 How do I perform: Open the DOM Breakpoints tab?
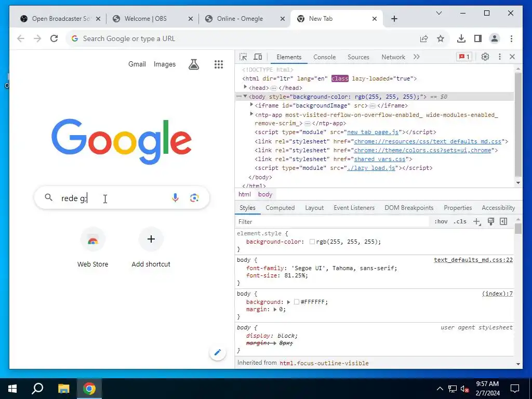pyautogui.click(x=409, y=208)
